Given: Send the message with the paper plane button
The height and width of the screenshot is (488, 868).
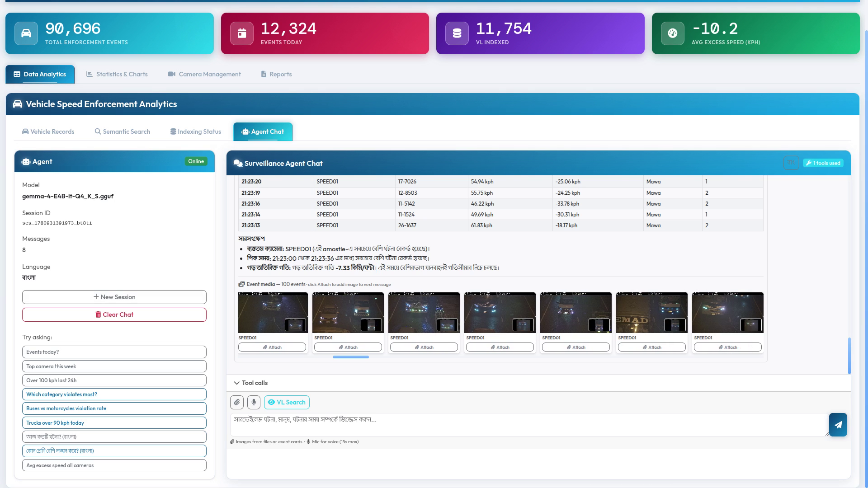Looking at the screenshot, I should tap(838, 425).
